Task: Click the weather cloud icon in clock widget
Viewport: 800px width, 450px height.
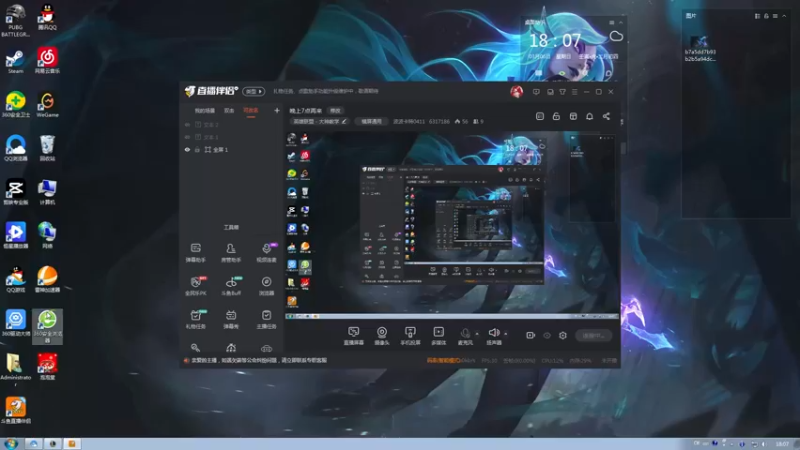Action: tap(616, 36)
